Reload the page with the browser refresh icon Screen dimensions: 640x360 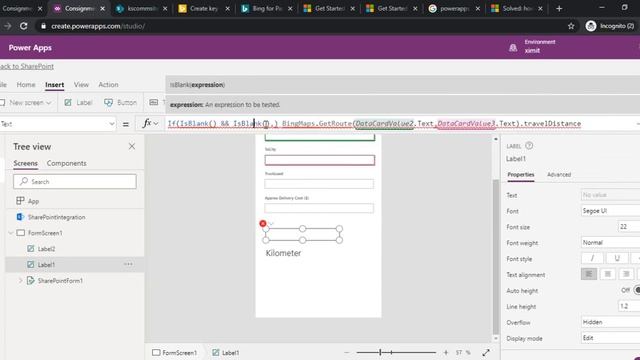[24, 26]
